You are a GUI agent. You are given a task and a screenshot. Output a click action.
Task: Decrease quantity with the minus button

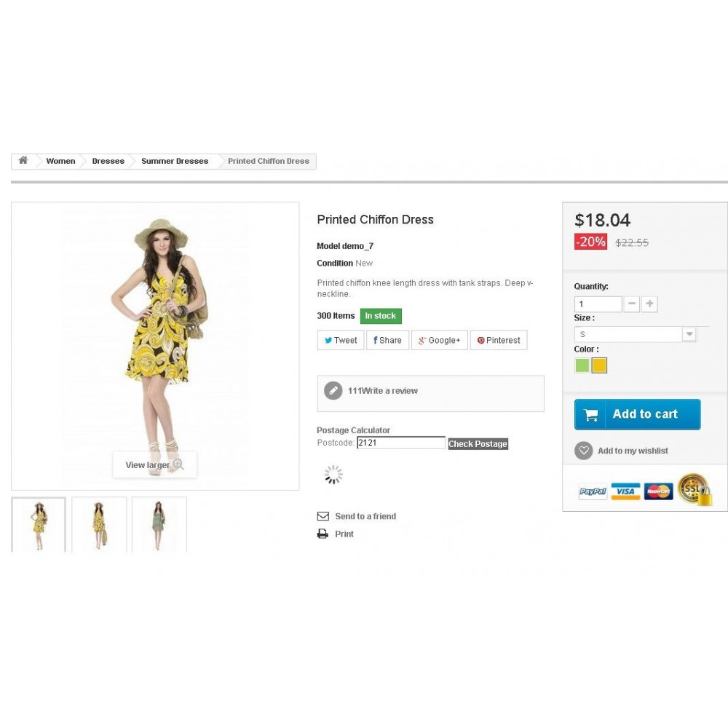point(631,304)
